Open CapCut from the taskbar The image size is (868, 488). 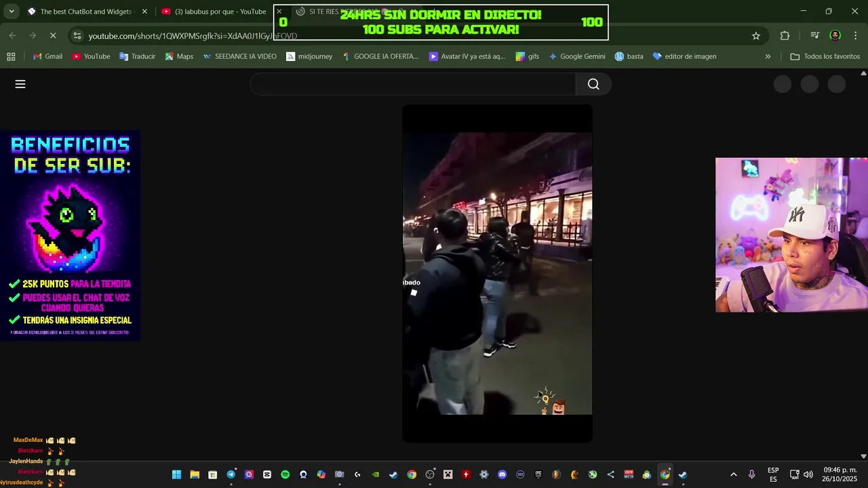[x=267, y=474]
